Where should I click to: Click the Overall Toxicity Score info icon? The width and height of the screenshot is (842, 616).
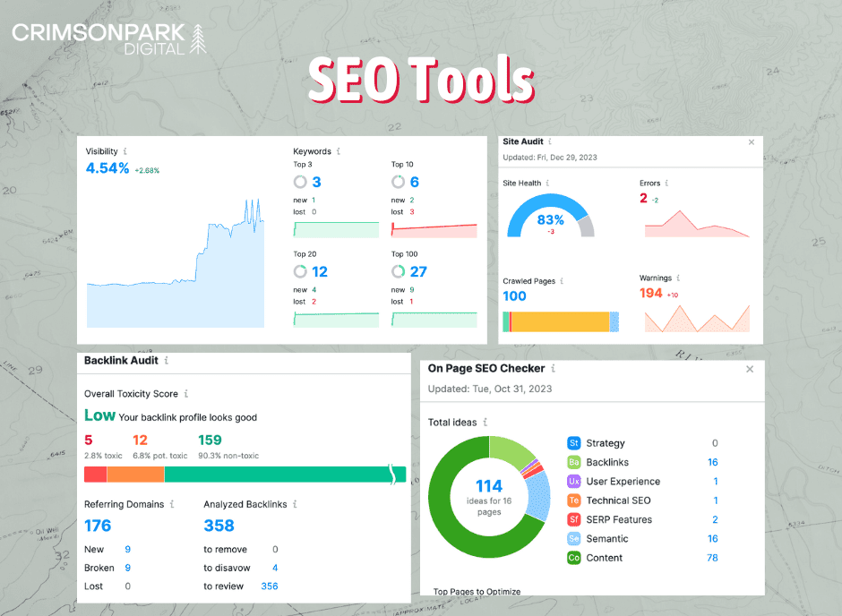point(186,394)
